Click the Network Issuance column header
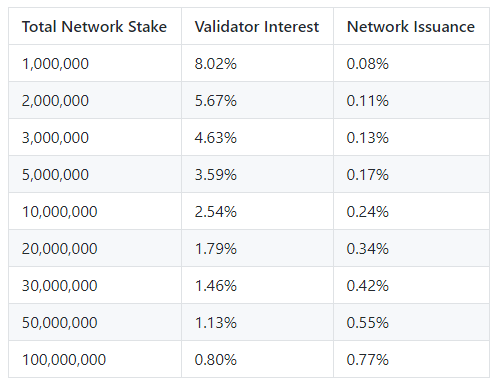 coord(411,27)
